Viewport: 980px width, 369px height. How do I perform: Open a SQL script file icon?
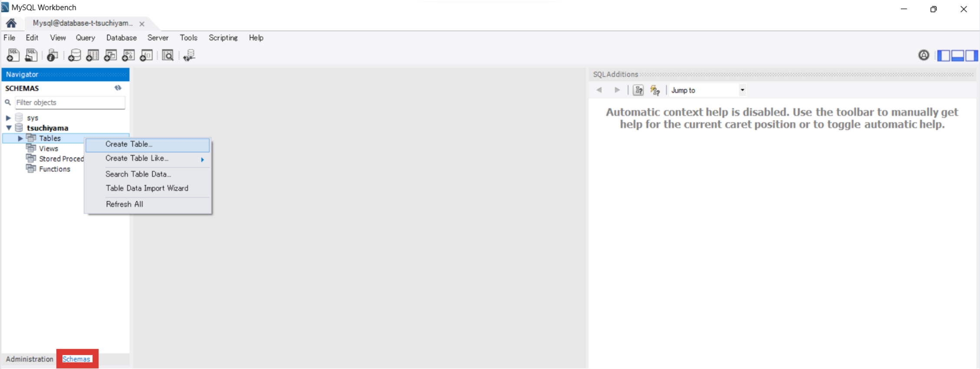[x=31, y=55]
